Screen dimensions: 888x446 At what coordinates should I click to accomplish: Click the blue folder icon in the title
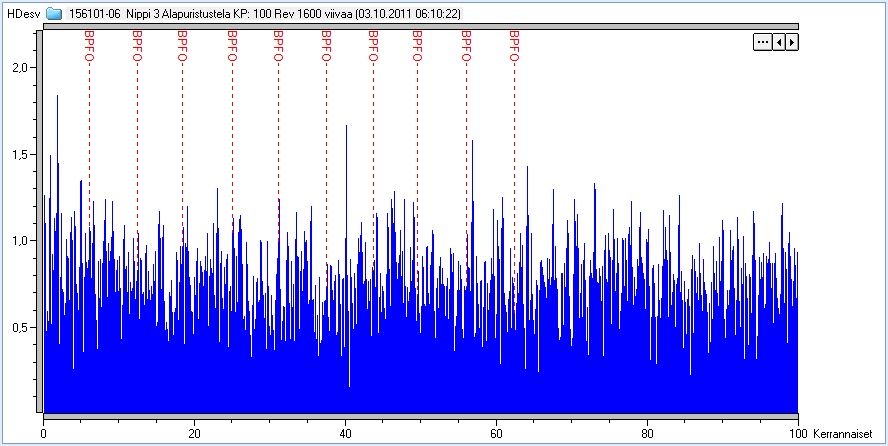pyautogui.click(x=54, y=13)
